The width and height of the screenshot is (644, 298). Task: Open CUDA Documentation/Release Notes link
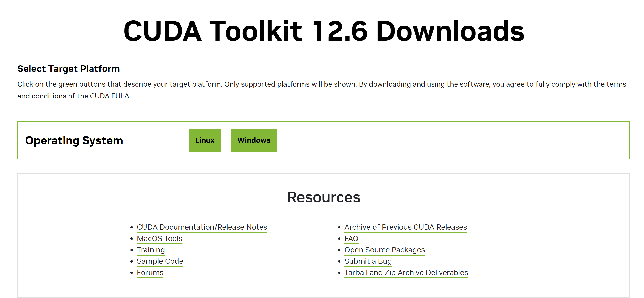click(x=202, y=227)
